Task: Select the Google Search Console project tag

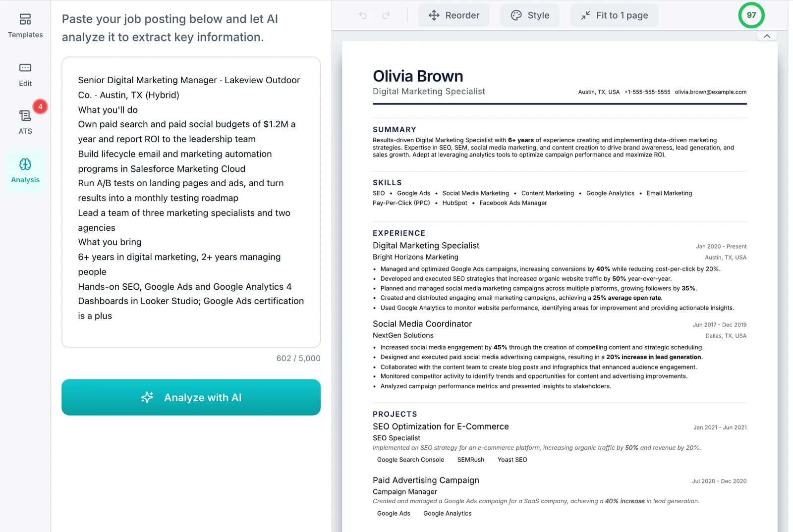Action: pos(410,460)
